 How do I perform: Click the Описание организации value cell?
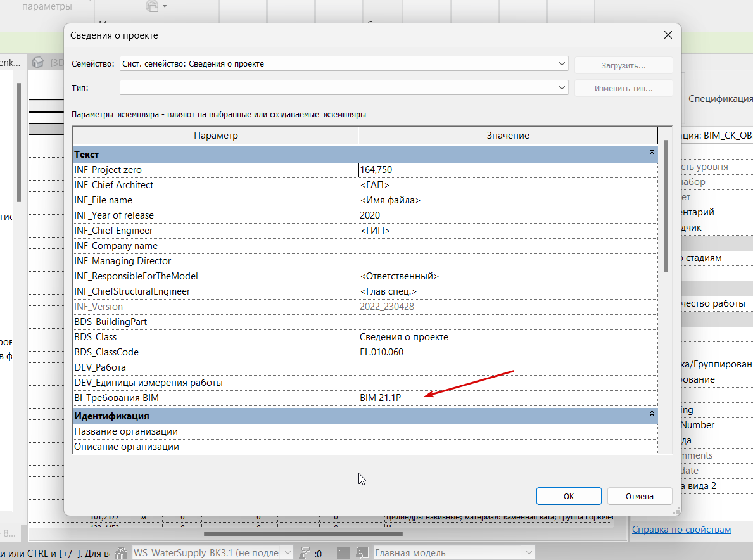[x=508, y=447]
